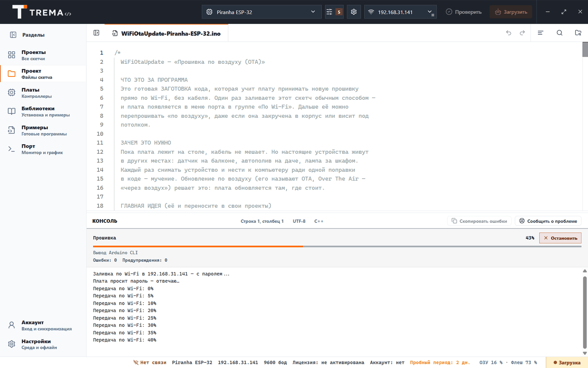Click the Загрузка status indicator
The image size is (588, 368).
[x=567, y=363]
